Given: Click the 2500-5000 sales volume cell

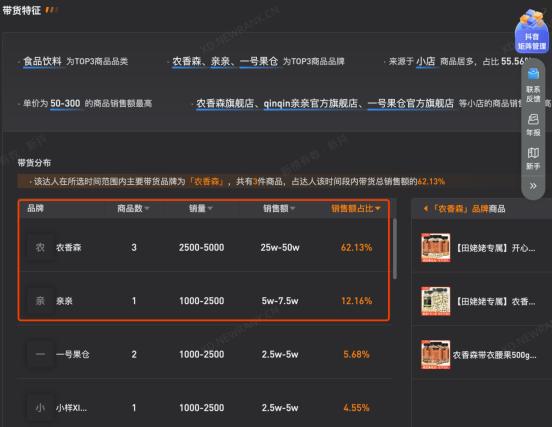Looking at the screenshot, I should point(201,247).
